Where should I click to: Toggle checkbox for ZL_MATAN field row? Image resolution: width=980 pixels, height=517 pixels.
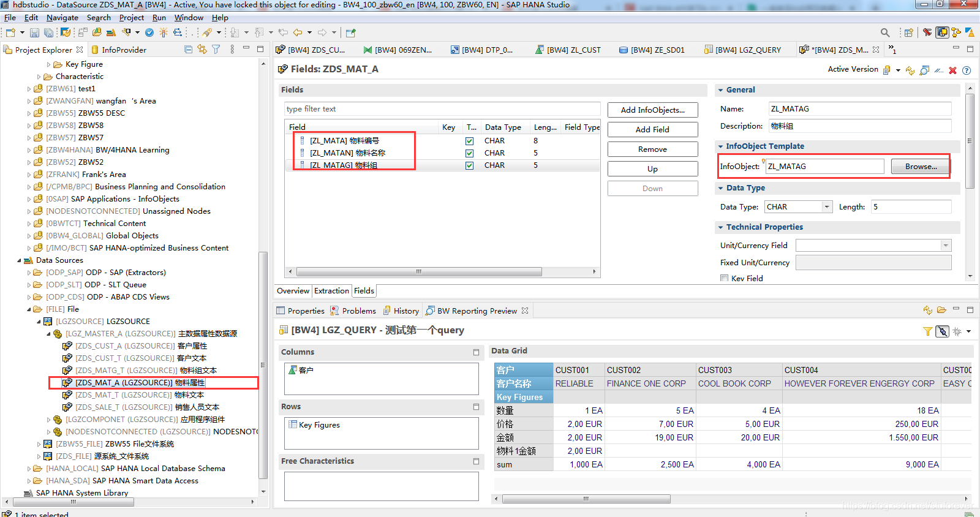coord(469,153)
